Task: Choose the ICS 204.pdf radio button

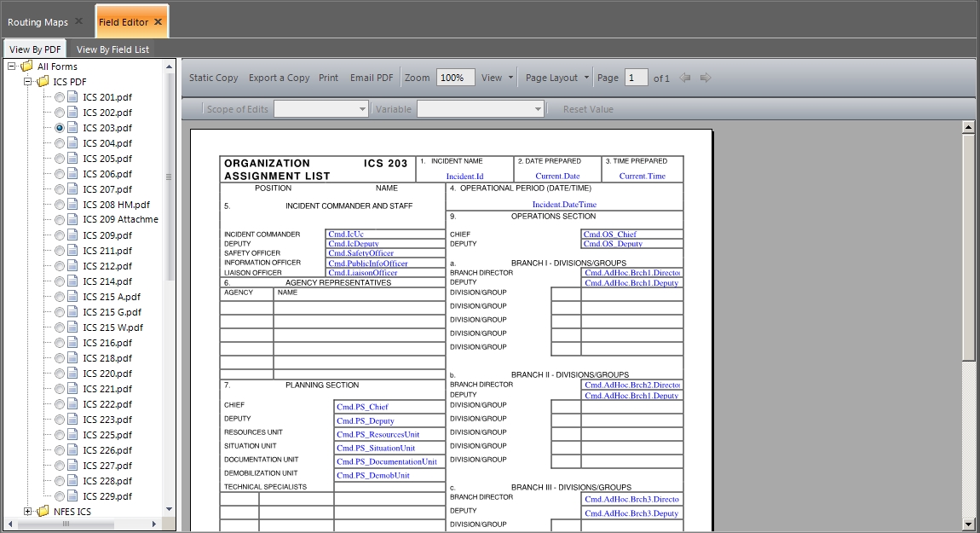Action: (x=60, y=143)
